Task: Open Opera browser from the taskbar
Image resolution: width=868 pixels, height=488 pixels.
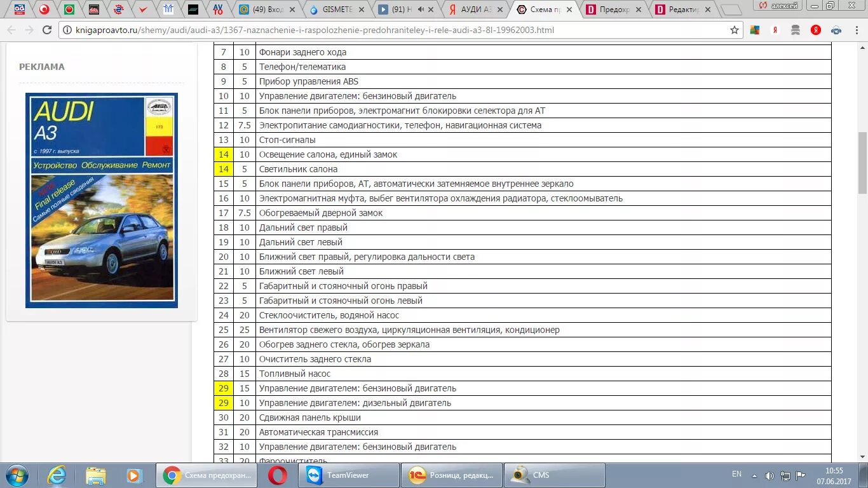Action: point(277,475)
